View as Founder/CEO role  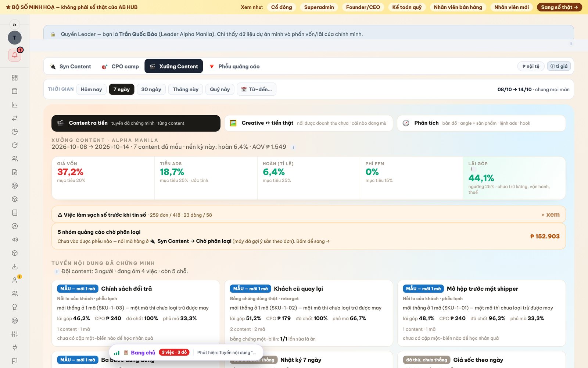(363, 7)
